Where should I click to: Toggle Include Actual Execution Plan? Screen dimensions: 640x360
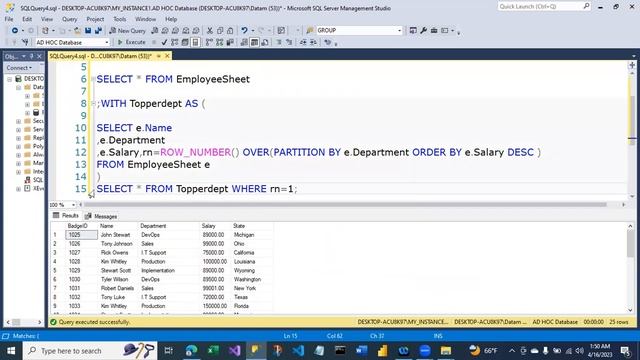(209, 42)
